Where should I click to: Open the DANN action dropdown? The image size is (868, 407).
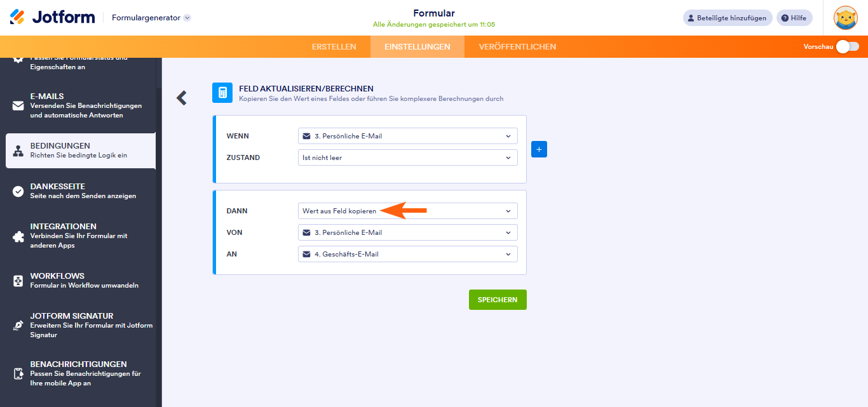407,211
